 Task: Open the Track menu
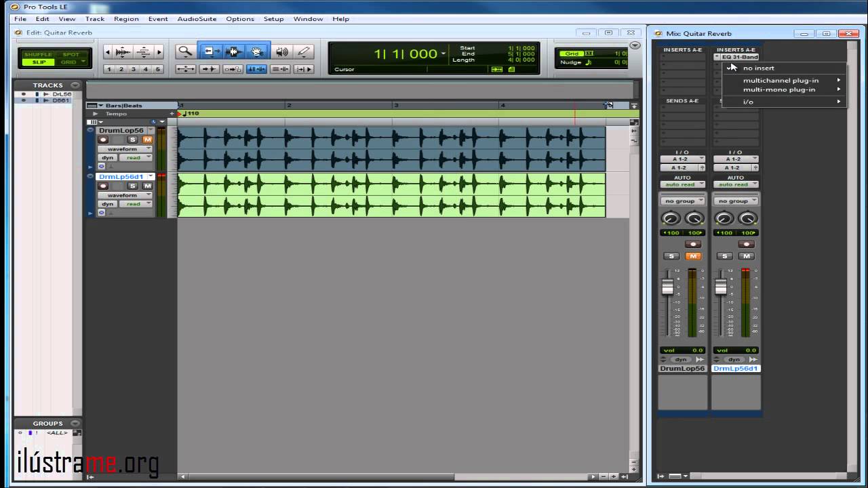(95, 19)
